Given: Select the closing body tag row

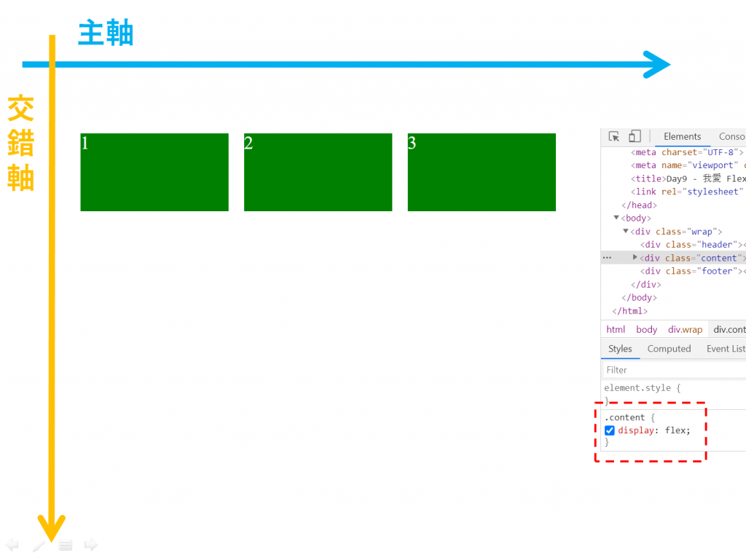Looking at the screenshot, I should coord(639,298).
